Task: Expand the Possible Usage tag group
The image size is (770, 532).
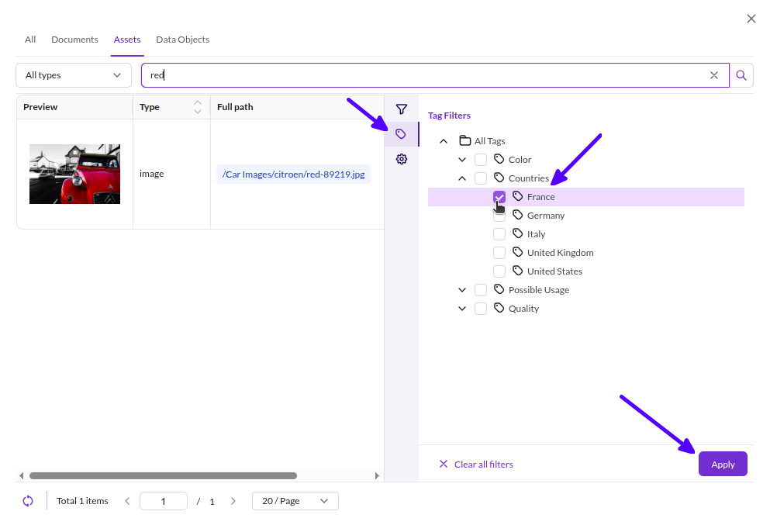Action: pyautogui.click(x=462, y=290)
